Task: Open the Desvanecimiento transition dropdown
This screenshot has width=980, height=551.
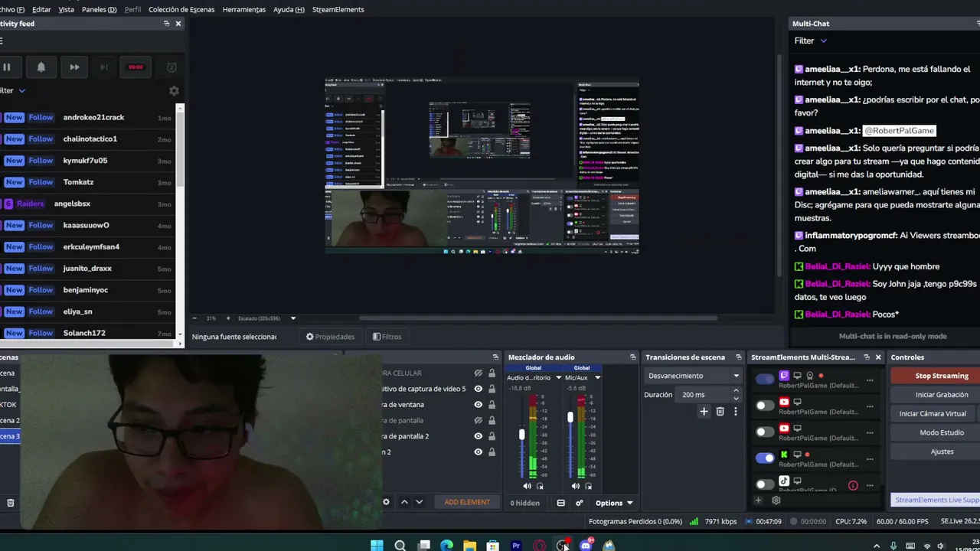Action: 694,376
